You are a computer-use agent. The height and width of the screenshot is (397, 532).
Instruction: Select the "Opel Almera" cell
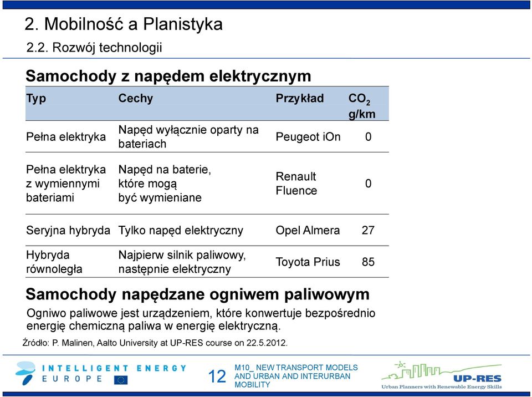(x=308, y=230)
